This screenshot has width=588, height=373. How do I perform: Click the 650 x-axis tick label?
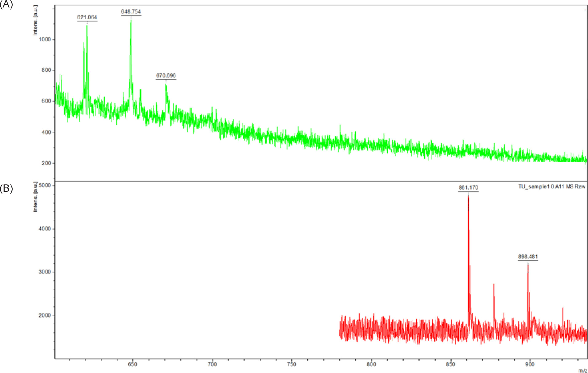(132, 364)
